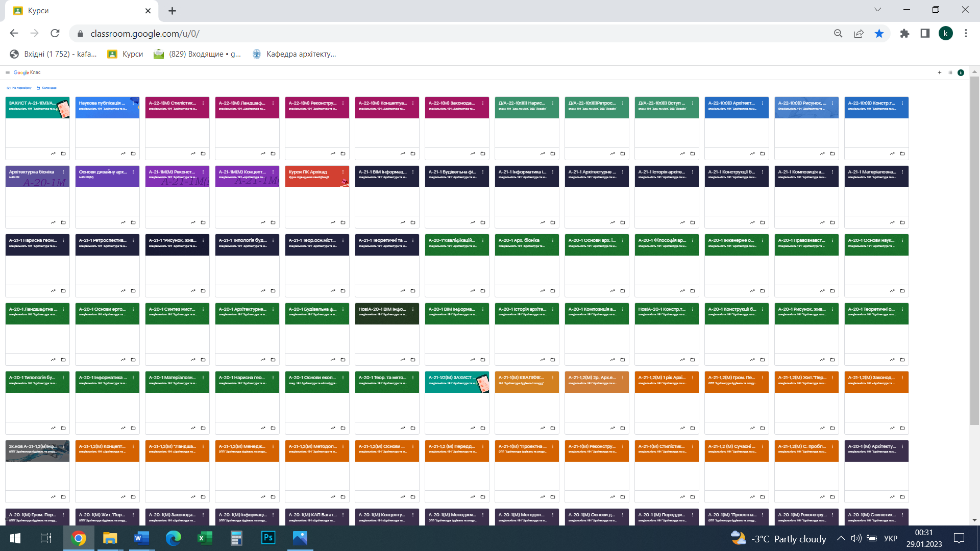Share this page icon in the address bar
Image resolution: width=980 pixels, height=551 pixels.
coord(859,34)
